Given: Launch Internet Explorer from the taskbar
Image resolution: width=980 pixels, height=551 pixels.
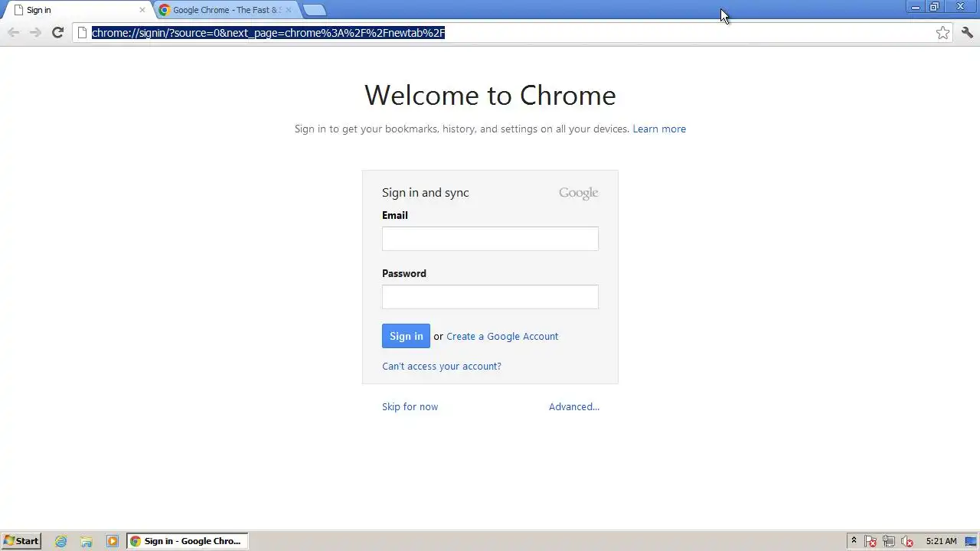Looking at the screenshot, I should click(x=60, y=541).
